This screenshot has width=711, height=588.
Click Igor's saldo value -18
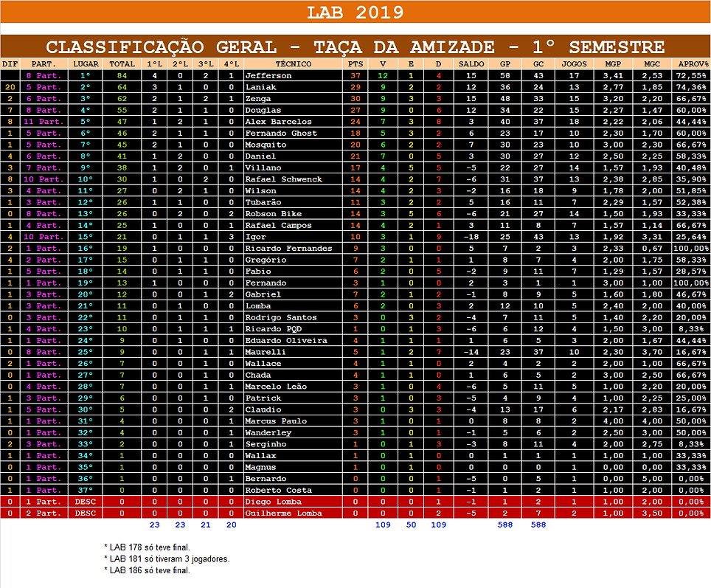tap(471, 237)
